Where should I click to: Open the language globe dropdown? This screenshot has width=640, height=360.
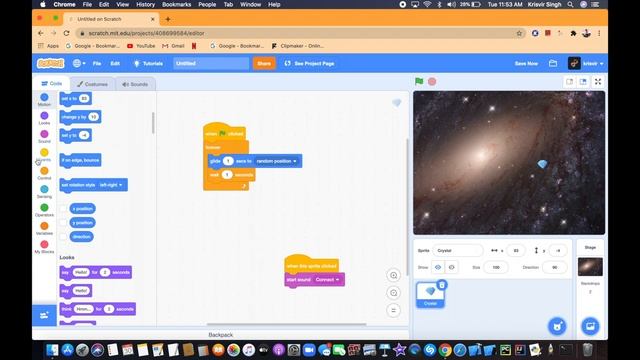79,63
